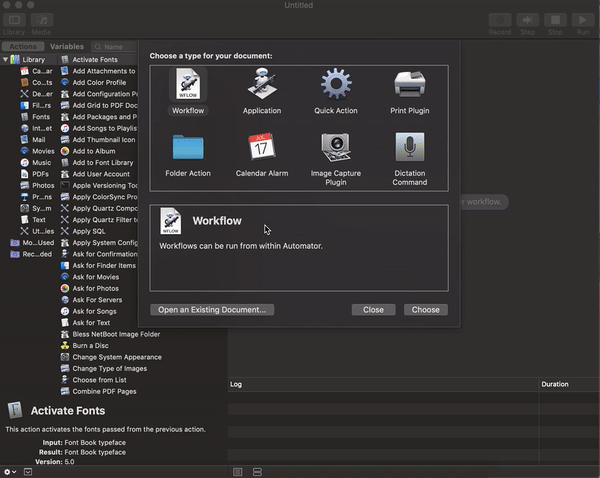600x478 pixels.
Task: Select Change System Appearance action
Action: 117,357
